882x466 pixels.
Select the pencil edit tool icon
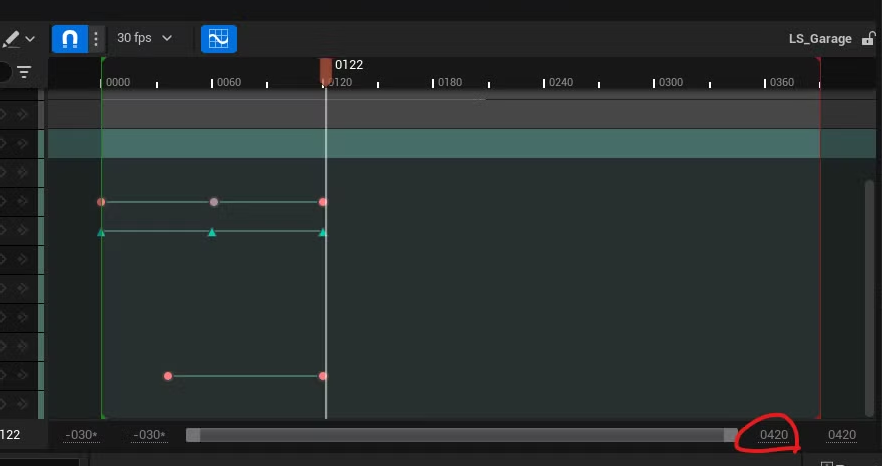pyautogui.click(x=11, y=39)
